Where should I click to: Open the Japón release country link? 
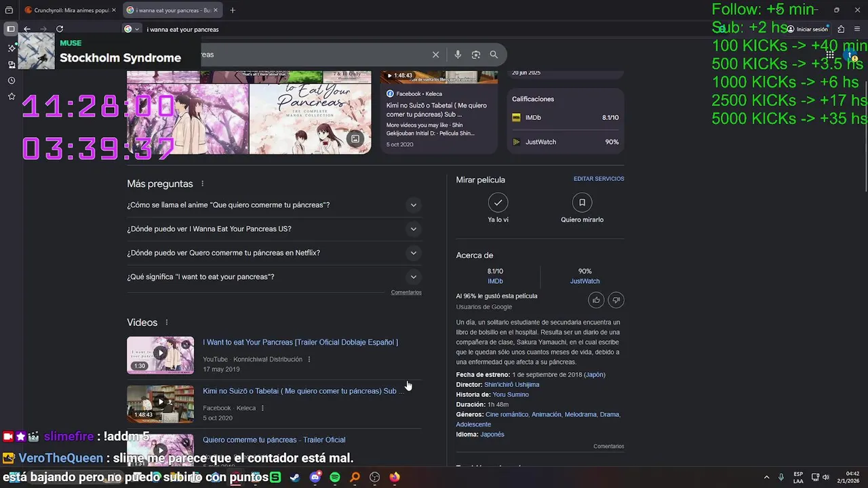pos(595,375)
